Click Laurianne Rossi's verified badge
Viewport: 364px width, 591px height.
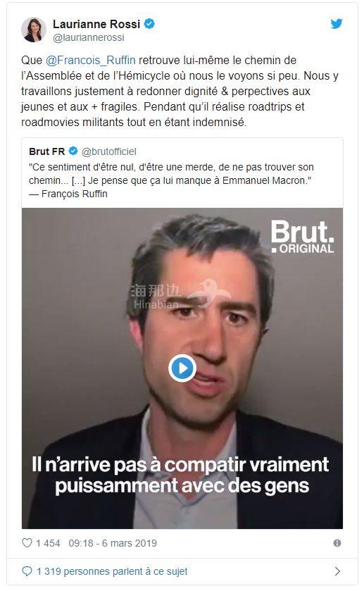pos(149,24)
